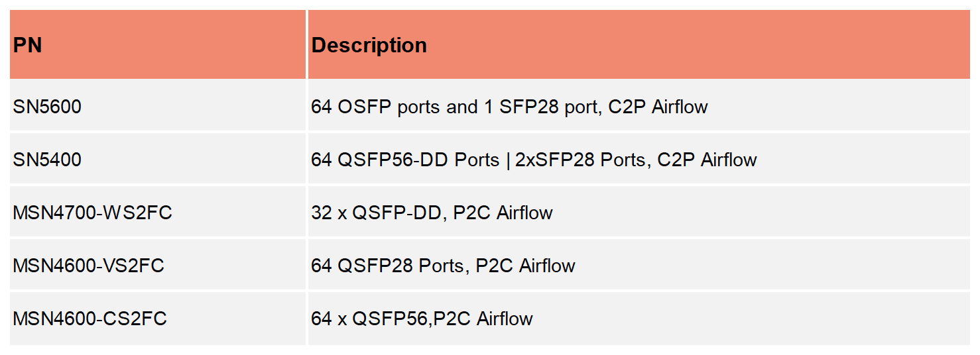Click "C2P Airflow" in the SN5600 row
The height and width of the screenshot is (355, 980).
[658, 107]
